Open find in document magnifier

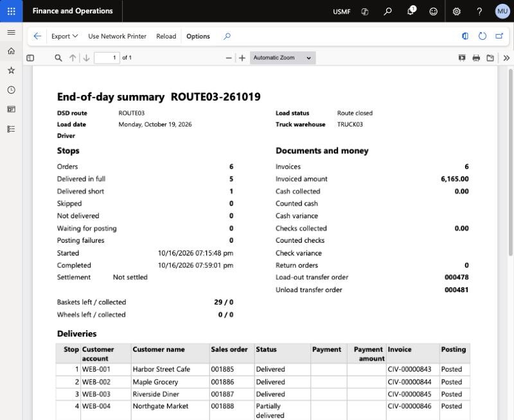(x=58, y=58)
